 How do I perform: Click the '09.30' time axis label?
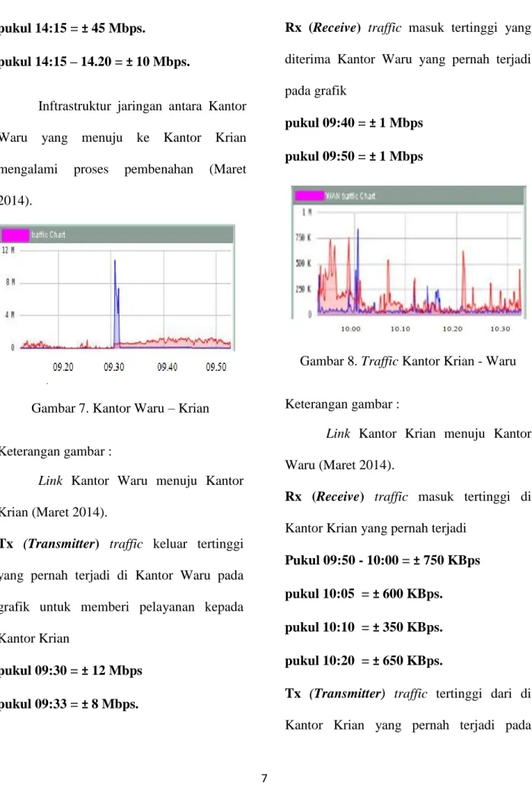(114, 367)
